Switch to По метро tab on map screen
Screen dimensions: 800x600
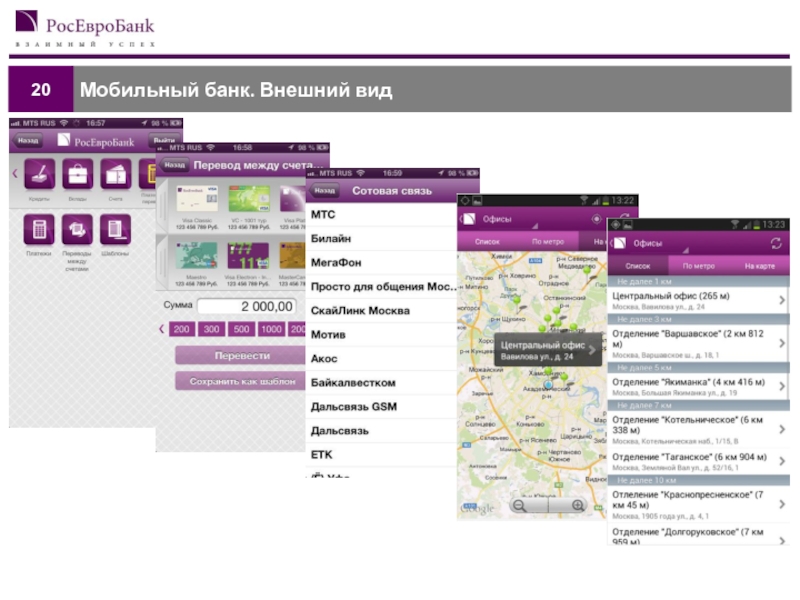click(547, 241)
